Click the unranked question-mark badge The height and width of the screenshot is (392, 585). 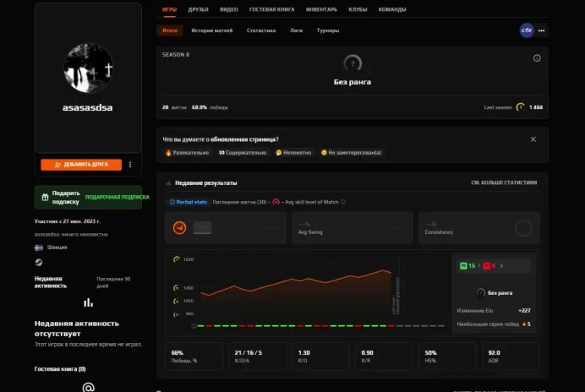(x=353, y=63)
